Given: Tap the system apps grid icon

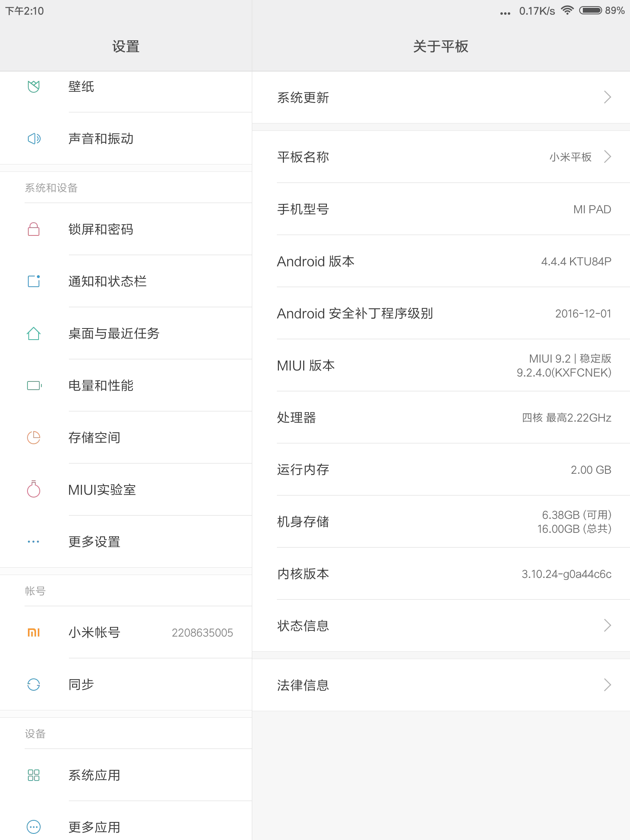Looking at the screenshot, I should (x=34, y=775).
